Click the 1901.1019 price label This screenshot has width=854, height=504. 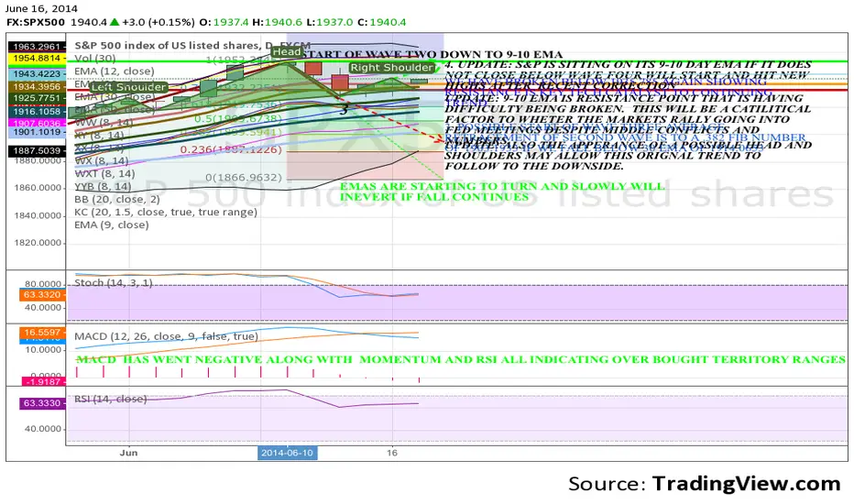pyautogui.click(x=37, y=132)
